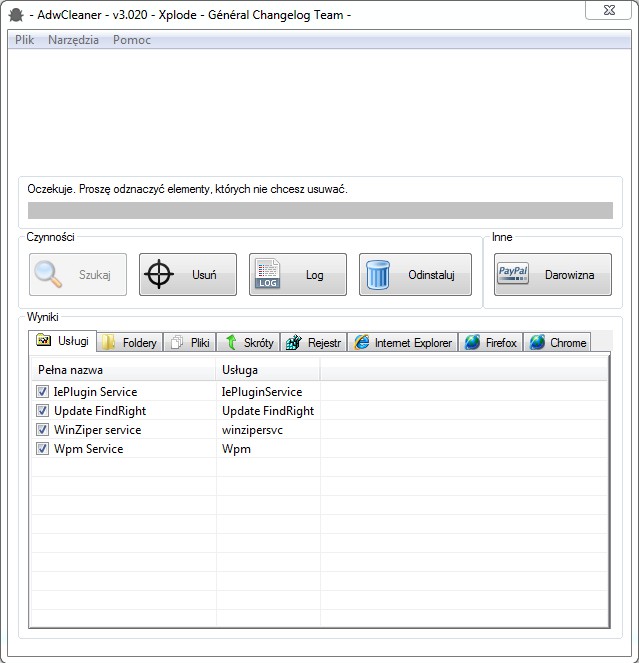Open the Pomoc menu
This screenshot has height=663, width=639.
tap(132, 40)
